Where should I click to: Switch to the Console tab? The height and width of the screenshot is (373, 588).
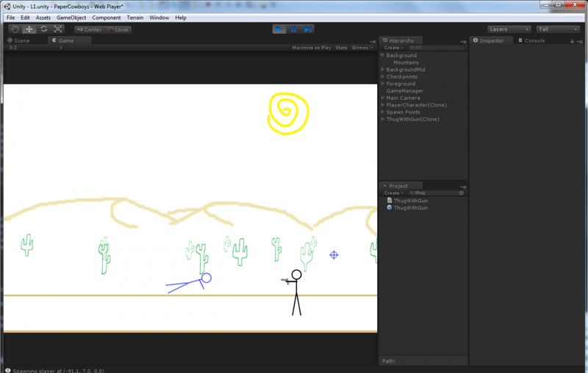(x=531, y=40)
